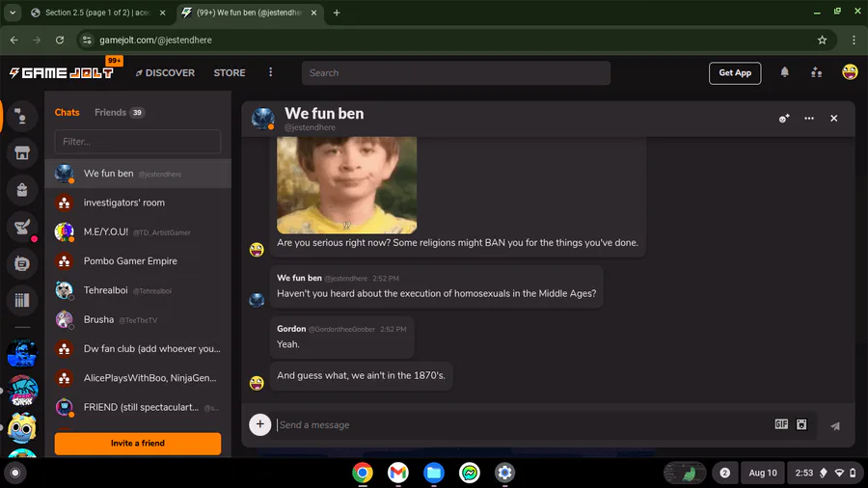The height and width of the screenshot is (488, 868).
Task: Focus the chat Filter field
Action: 138,142
